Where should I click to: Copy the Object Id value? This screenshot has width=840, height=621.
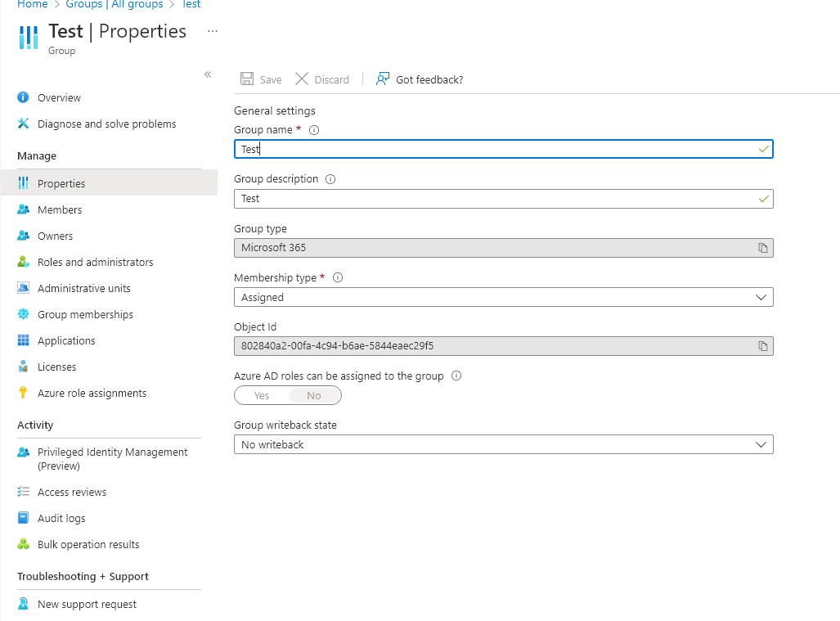click(763, 346)
